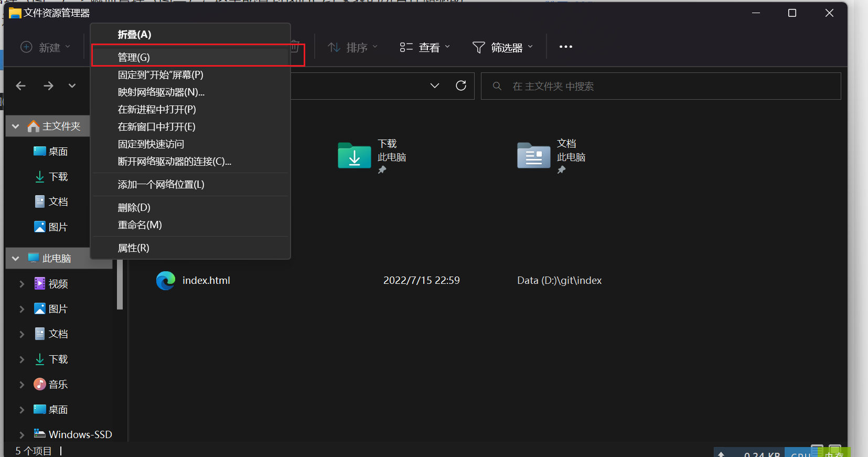
Task: Select 音乐 in the navigation pane
Action: (58, 385)
